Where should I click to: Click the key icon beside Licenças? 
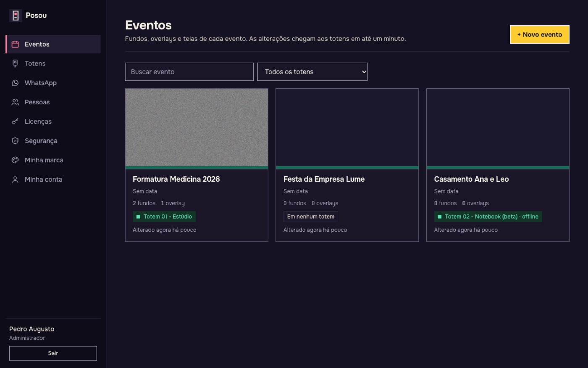pos(15,122)
